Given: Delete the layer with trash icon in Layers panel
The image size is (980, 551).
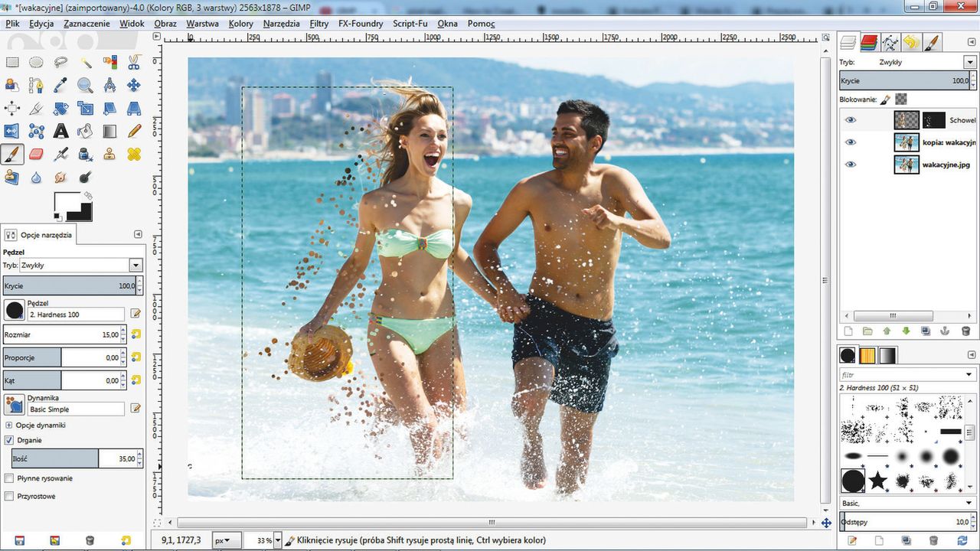Looking at the screenshot, I should coord(965,331).
